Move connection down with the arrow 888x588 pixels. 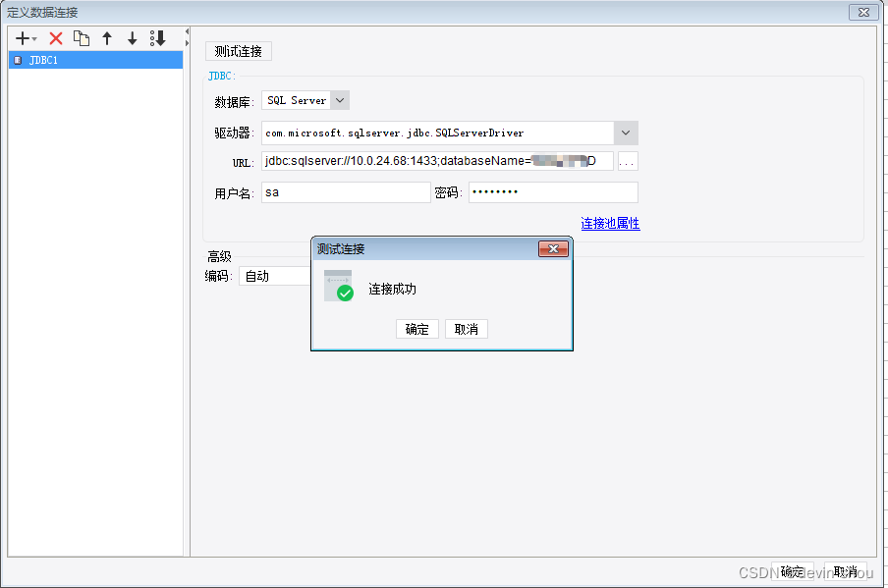[132, 38]
